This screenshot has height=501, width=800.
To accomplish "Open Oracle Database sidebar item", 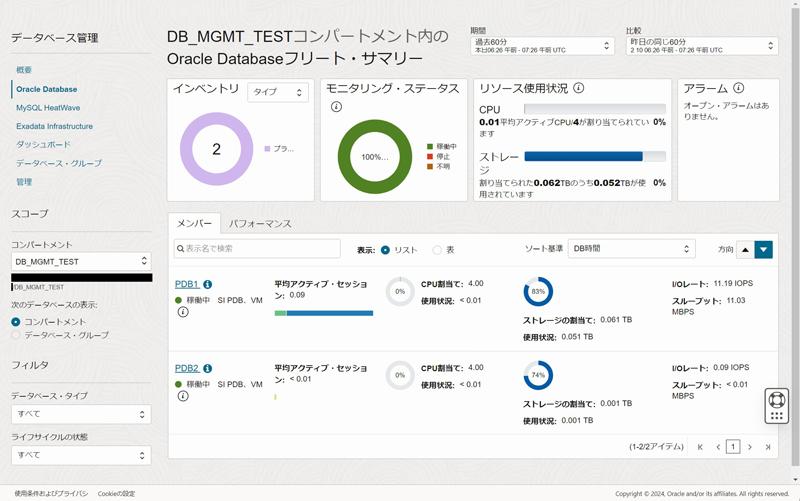I will pyautogui.click(x=46, y=89).
